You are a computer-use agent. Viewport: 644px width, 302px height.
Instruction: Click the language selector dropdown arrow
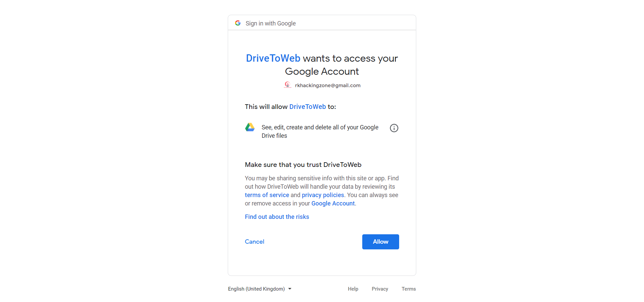pyautogui.click(x=290, y=289)
